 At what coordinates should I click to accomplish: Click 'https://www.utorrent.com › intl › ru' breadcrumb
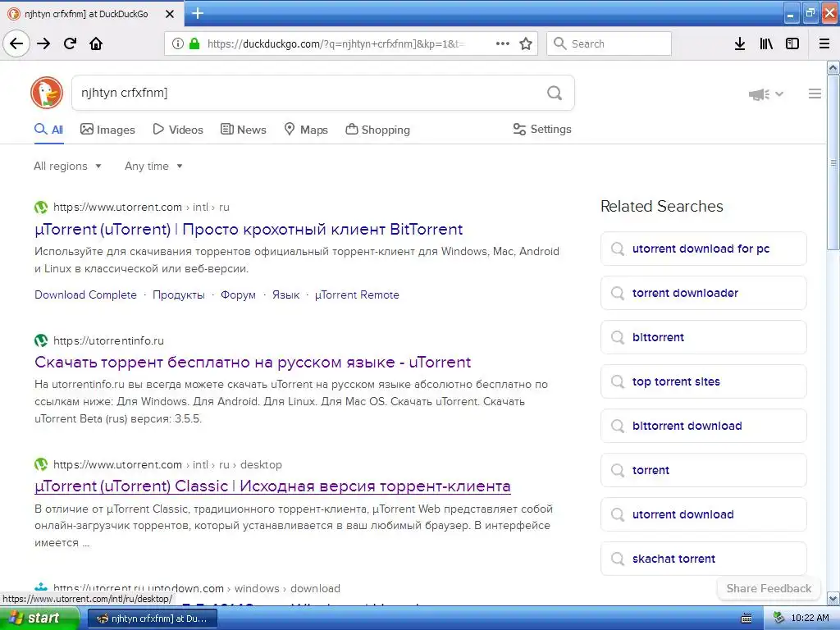(141, 208)
